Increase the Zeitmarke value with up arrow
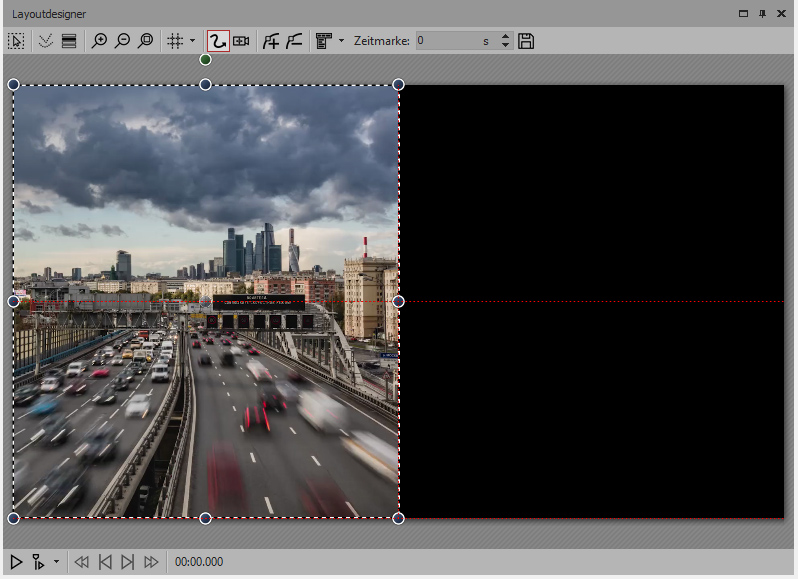The height and width of the screenshot is (579, 798). pos(505,37)
